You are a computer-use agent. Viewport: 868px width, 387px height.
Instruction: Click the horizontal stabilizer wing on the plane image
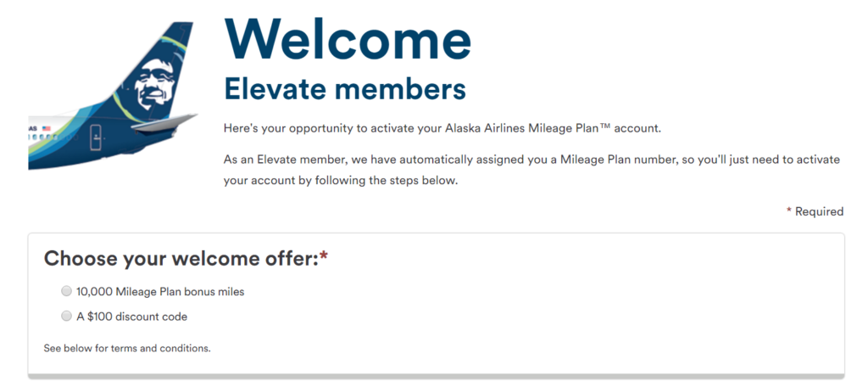coord(164,122)
